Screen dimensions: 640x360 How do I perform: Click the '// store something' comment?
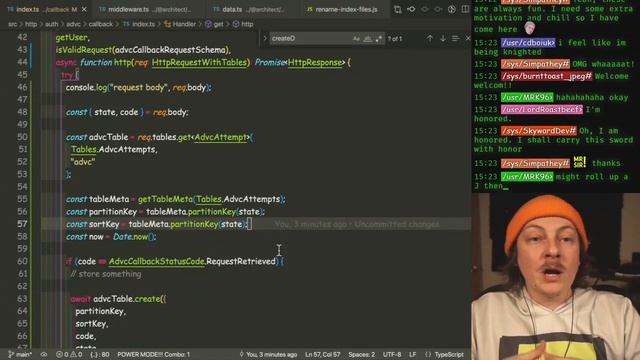click(x=106, y=274)
